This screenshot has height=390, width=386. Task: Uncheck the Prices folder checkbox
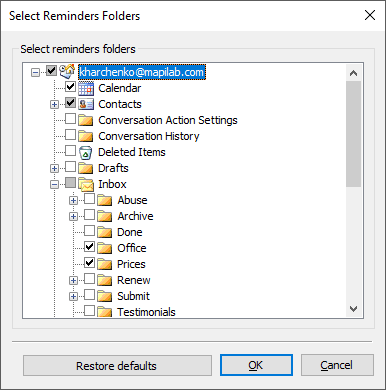click(89, 263)
